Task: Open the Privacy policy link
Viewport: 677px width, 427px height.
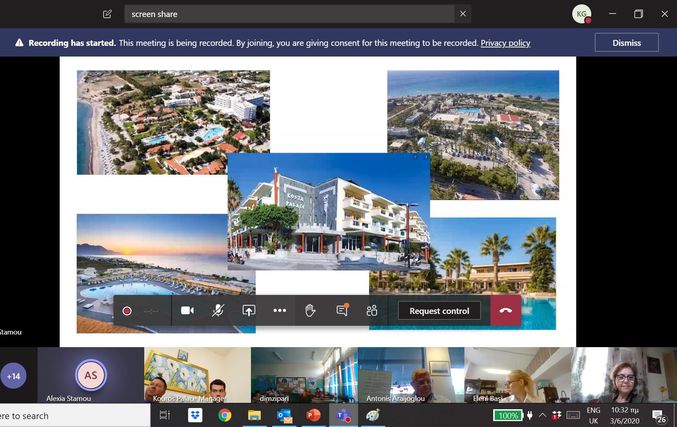Action: [505, 43]
